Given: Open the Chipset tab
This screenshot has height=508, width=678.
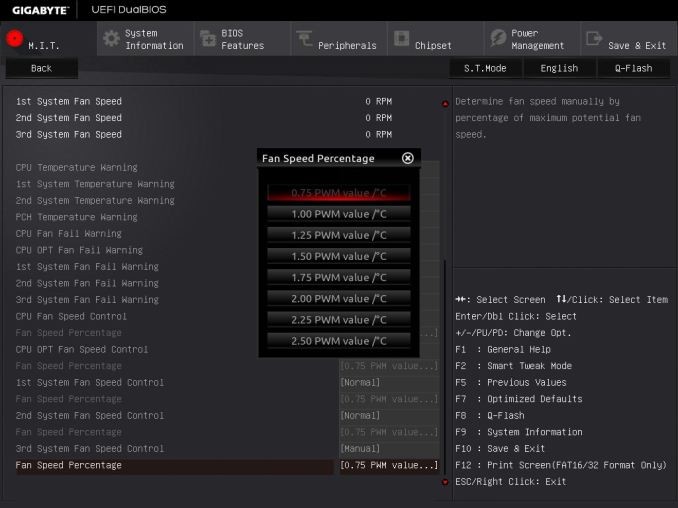Looking at the screenshot, I should click(x=435, y=39).
